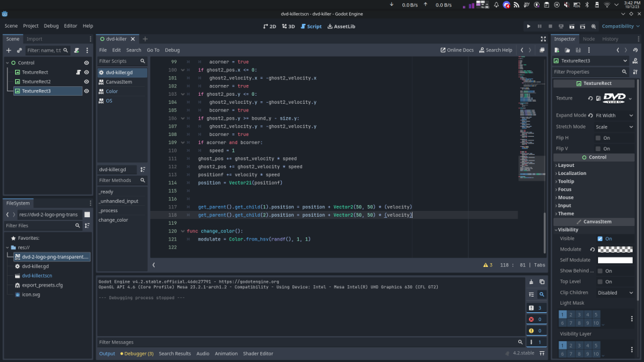
Task: Hide the TextureRect2 node via eye icon
Action: 87,82
